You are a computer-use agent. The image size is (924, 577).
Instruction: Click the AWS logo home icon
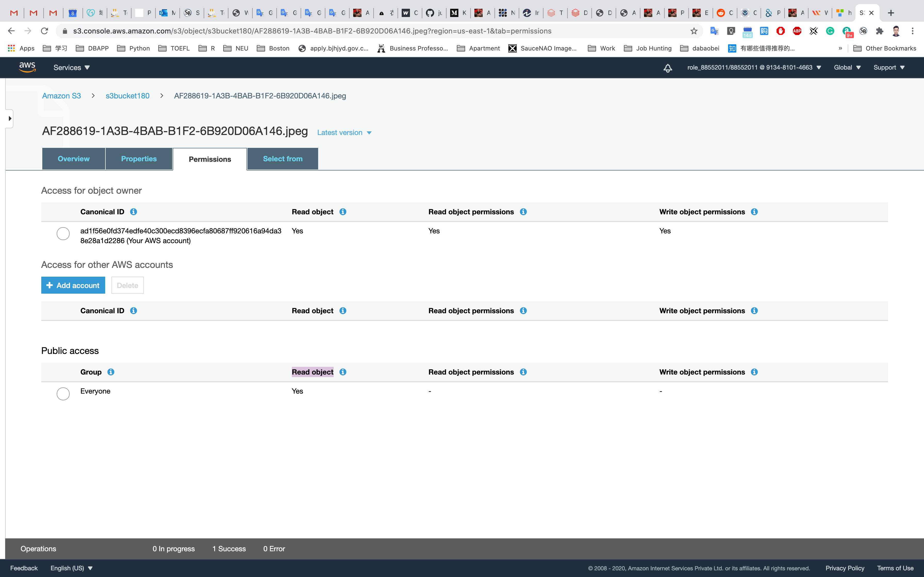[x=27, y=67]
